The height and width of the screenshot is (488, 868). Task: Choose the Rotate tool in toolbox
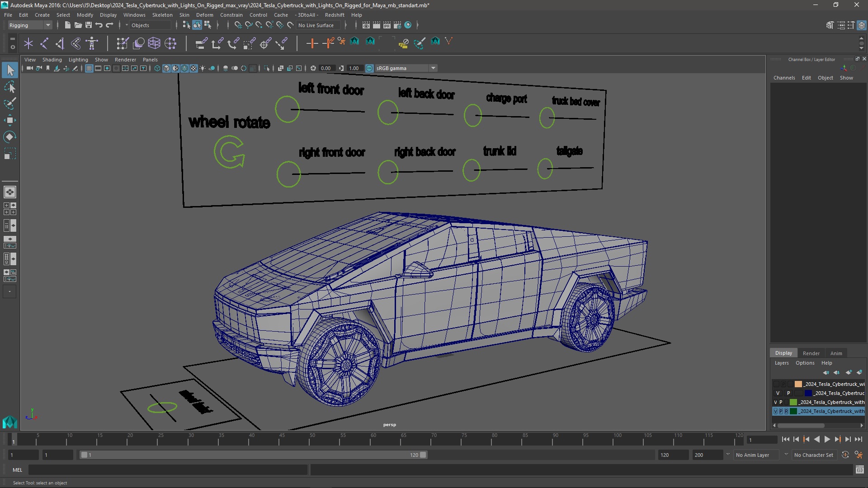click(10, 137)
